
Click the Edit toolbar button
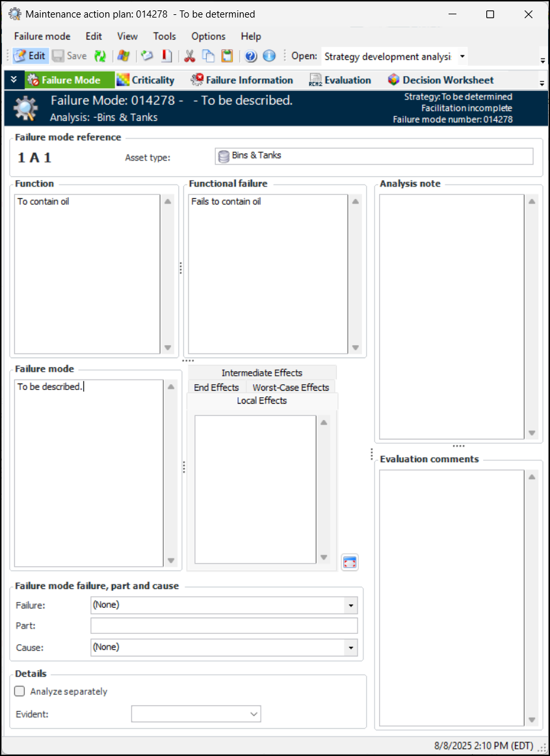30,56
